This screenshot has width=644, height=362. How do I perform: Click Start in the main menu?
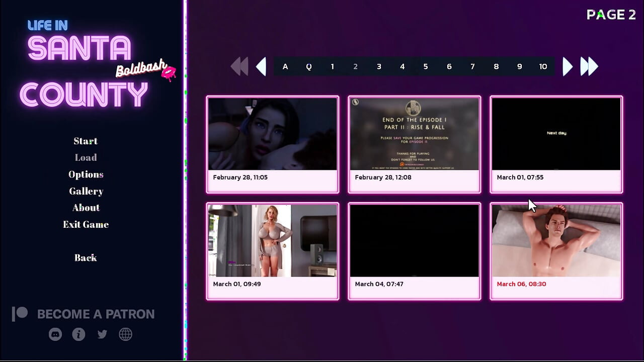click(x=86, y=141)
